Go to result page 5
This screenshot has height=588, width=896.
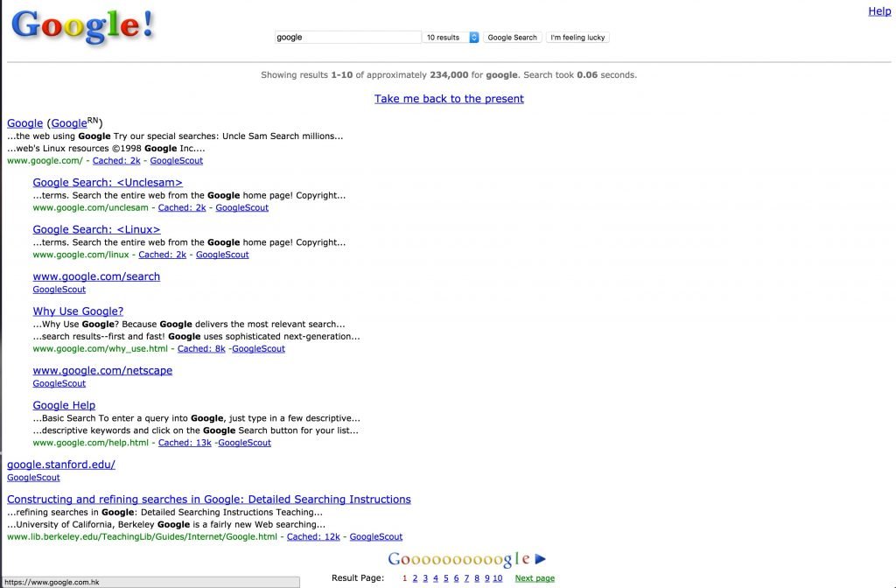pyautogui.click(x=445, y=578)
